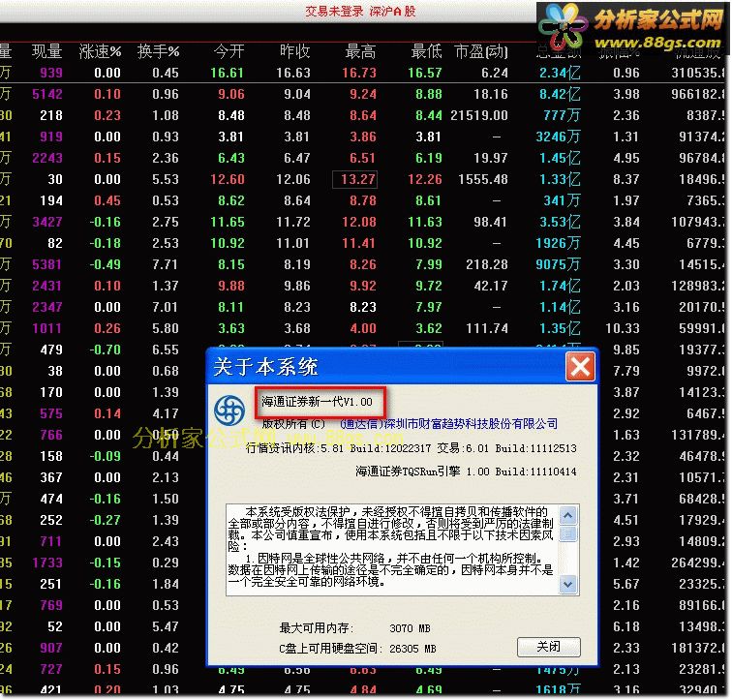Image resolution: width=732 pixels, height=700 pixels.
Task: Click the 1733 volume cell
Action: (x=47, y=563)
